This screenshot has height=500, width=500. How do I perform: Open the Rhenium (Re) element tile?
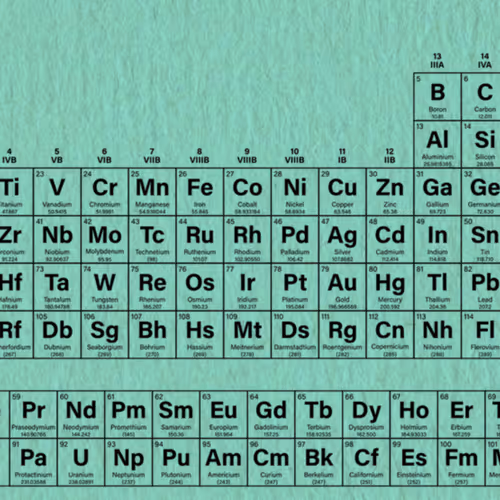(152, 287)
